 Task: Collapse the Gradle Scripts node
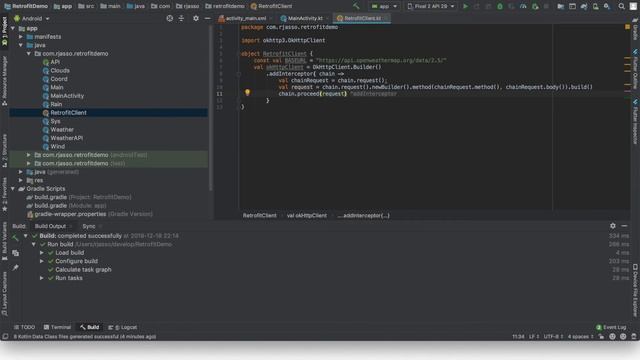pos(13,189)
